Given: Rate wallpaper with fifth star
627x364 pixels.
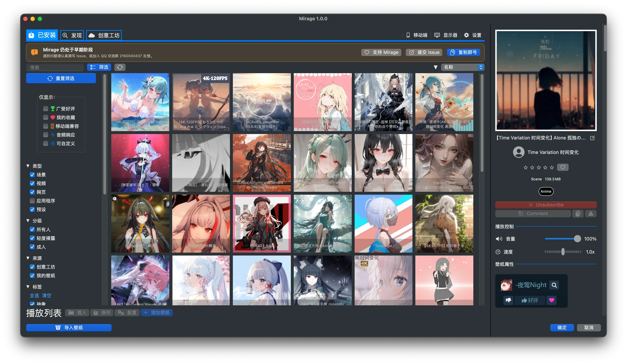Looking at the screenshot, I should pyautogui.click(x=552, y=167).
